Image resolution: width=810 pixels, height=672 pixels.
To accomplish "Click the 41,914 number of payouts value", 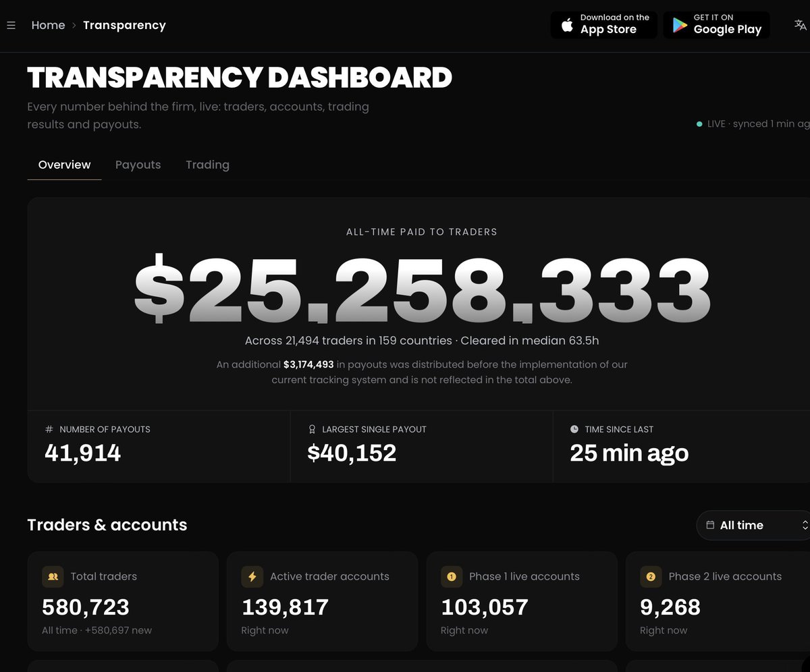I will pyautogui.click(x=82, y=453).
